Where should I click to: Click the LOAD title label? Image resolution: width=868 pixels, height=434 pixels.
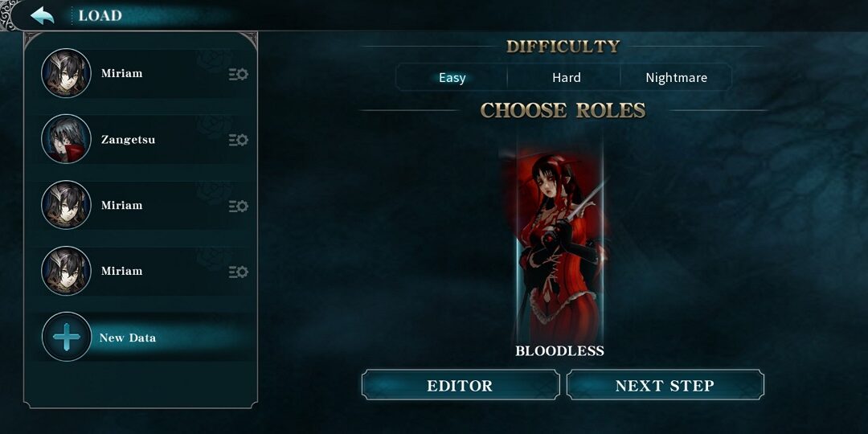point(100,15)
